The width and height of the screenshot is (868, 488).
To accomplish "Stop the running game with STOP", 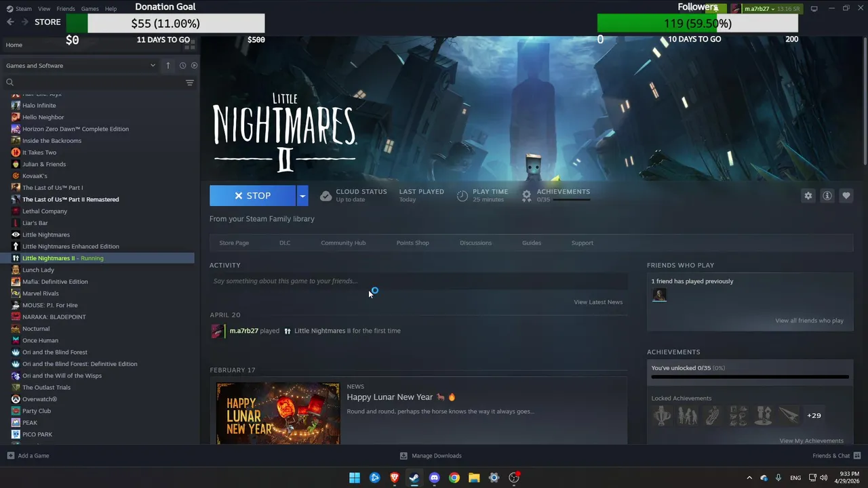I will tap(252, 196).
